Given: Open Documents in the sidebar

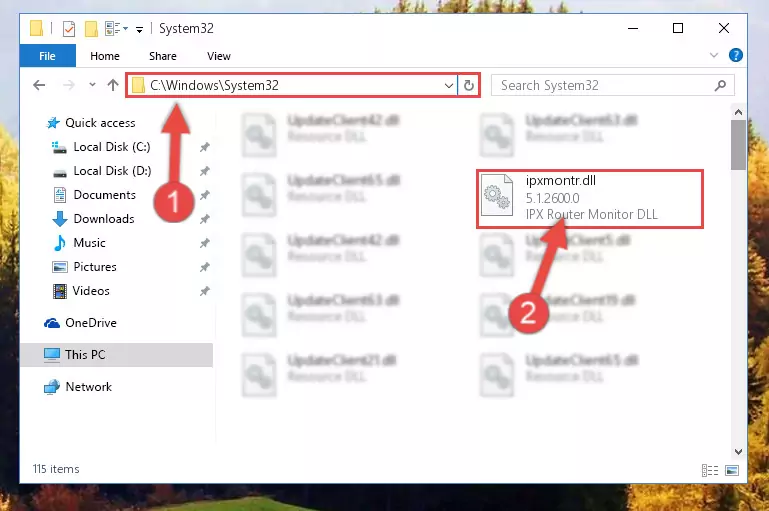Looking at the screenshot, I should (x=104, y=195).
